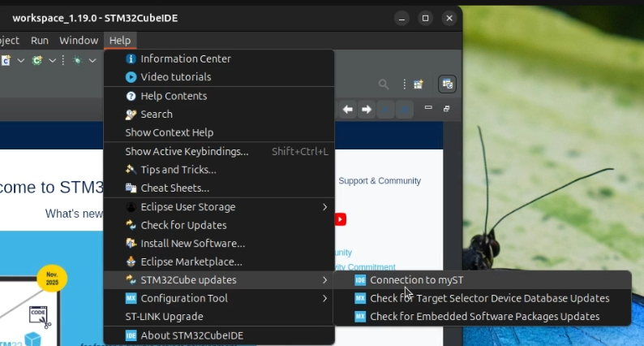Click the Eclipse Marketplace icon
Image resolution: width=644 pixels, height=346 pixels.
click(x=131, y=262)
